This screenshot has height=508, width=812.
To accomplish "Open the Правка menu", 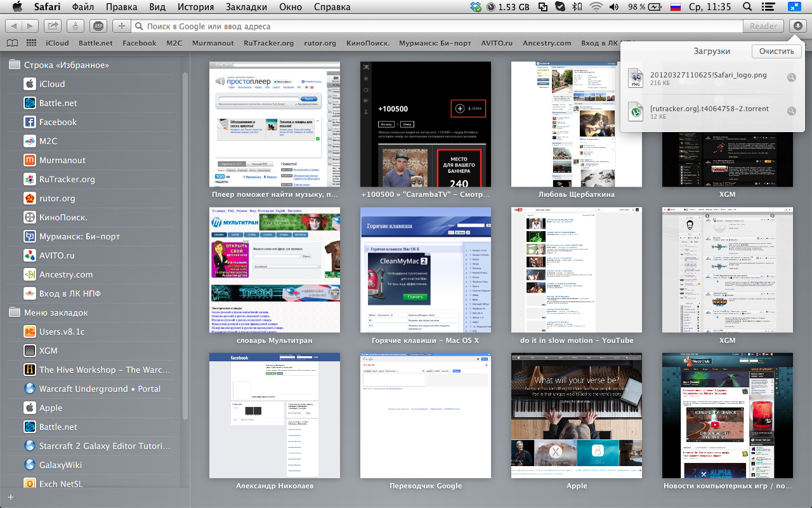I will [121, 7].
